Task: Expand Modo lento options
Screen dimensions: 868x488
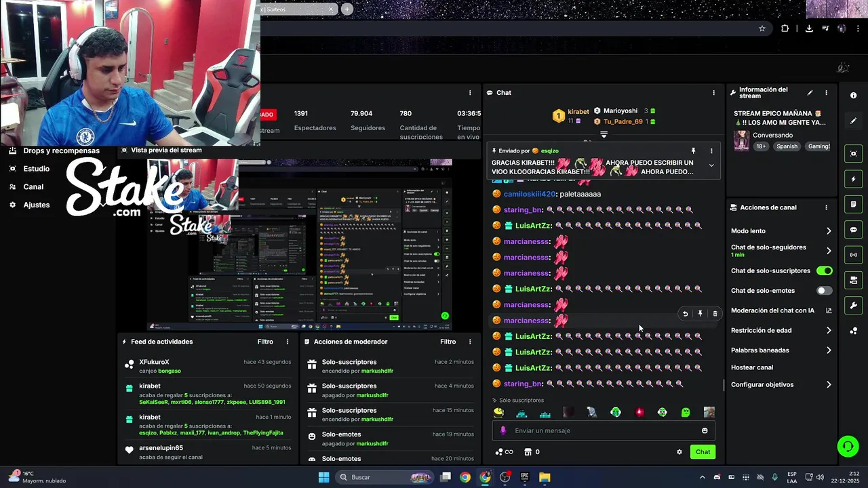Action: coord(829,231)
